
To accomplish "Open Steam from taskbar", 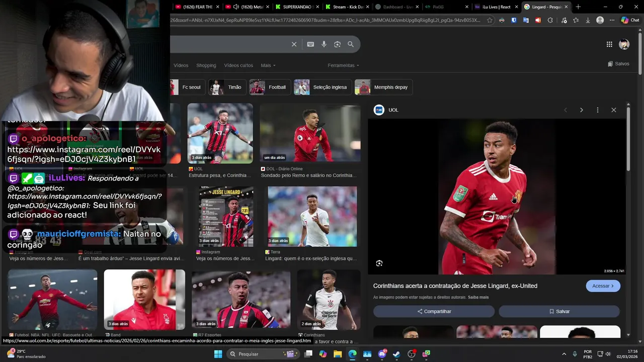I will click(396, 354).
